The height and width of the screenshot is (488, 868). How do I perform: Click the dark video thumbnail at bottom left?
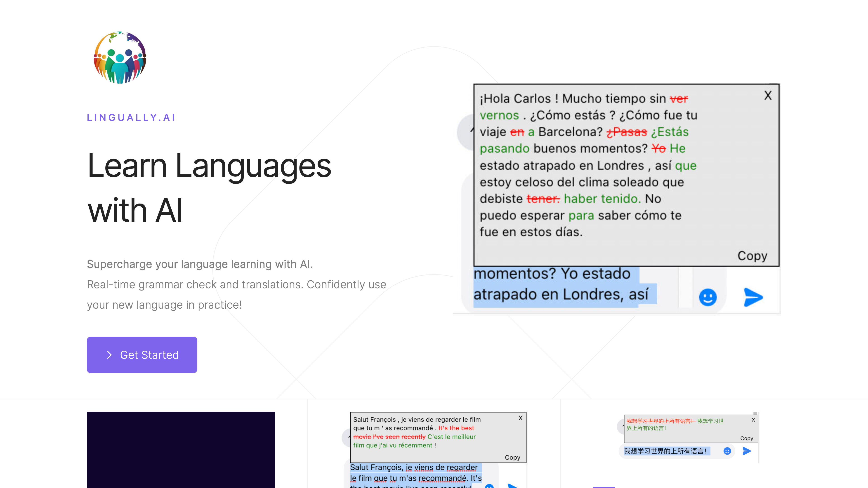click(181, 450)
